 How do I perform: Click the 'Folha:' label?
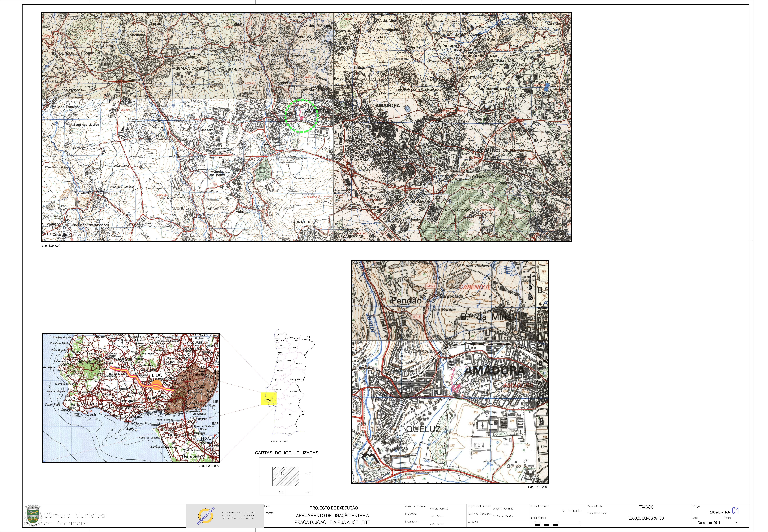728,518
